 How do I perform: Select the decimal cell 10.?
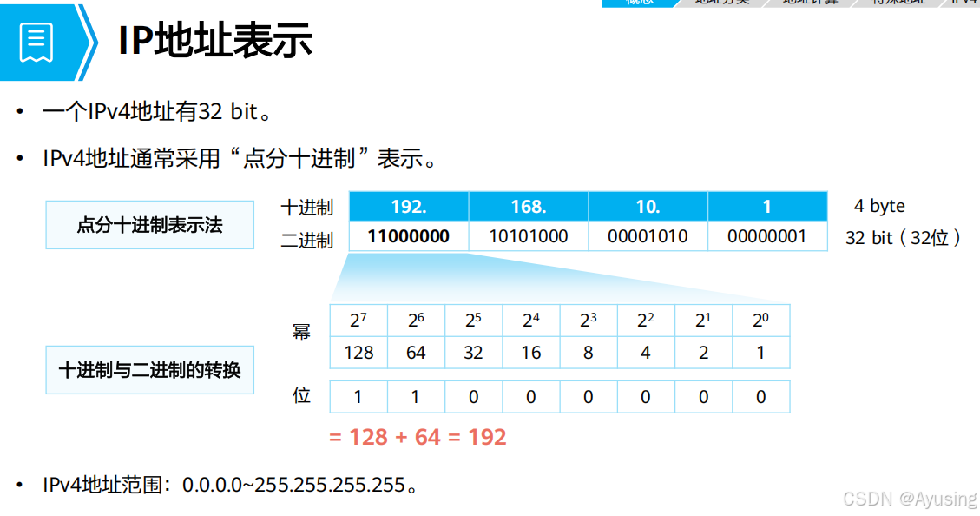click(x=648, y=207)
